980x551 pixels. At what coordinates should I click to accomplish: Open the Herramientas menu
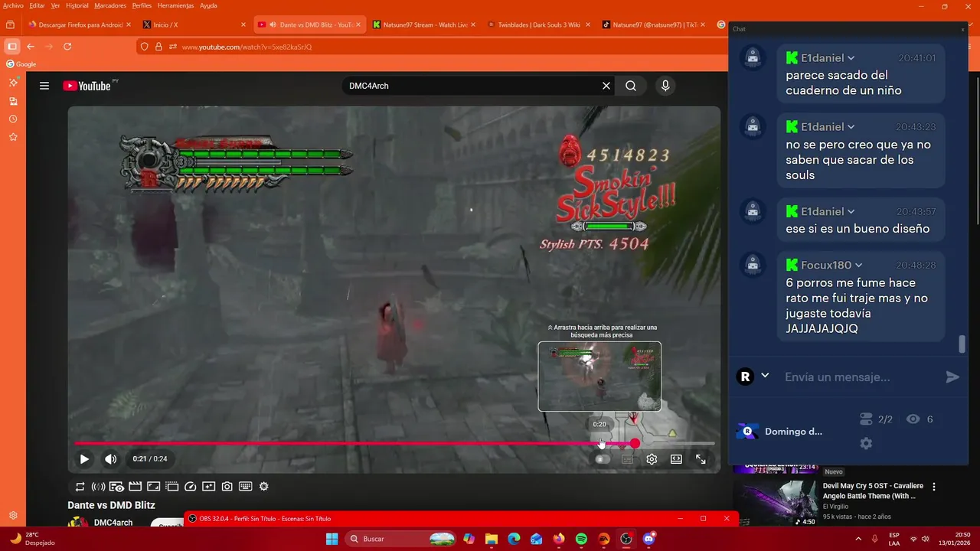pos(175,5)
